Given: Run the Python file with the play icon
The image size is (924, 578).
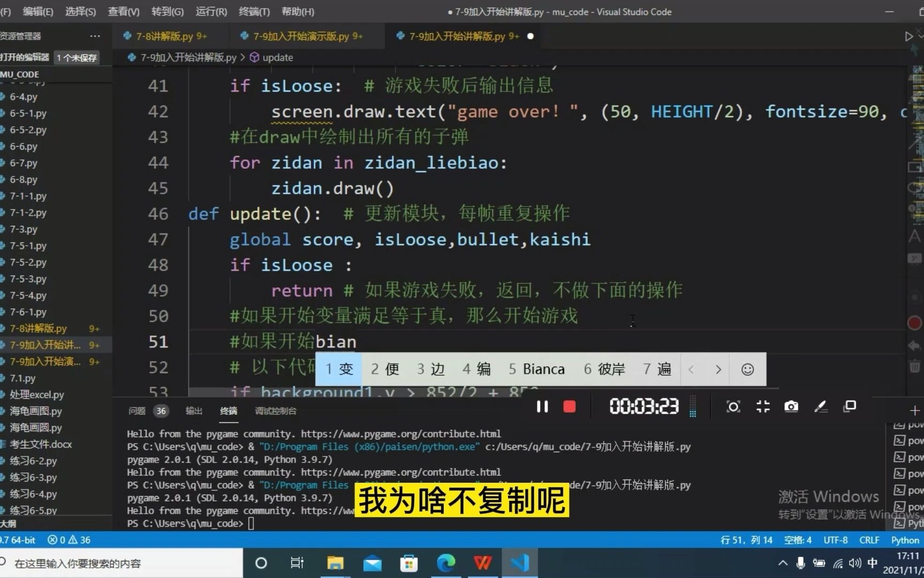Looking at the screenshot, I should [x=909, y=36].
